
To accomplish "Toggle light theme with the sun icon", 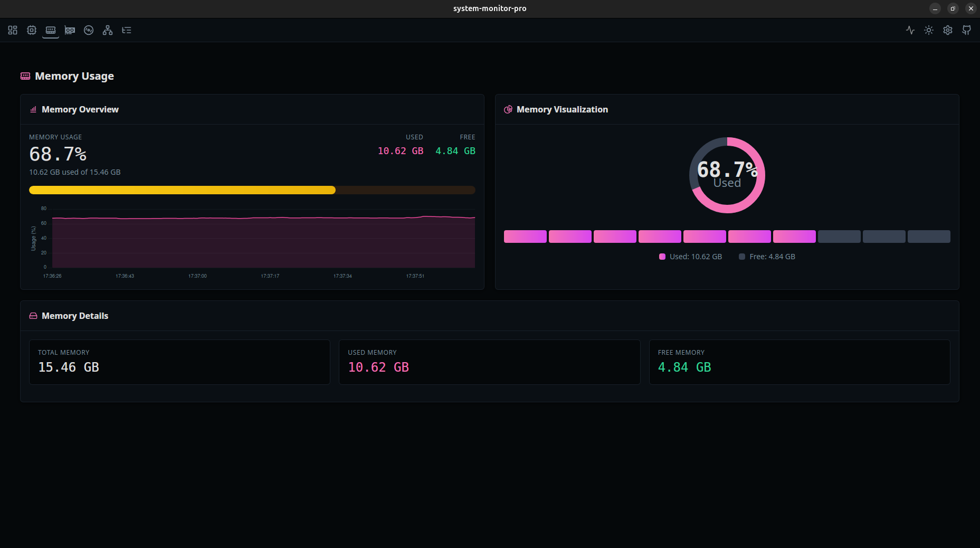I will point(928,30).
